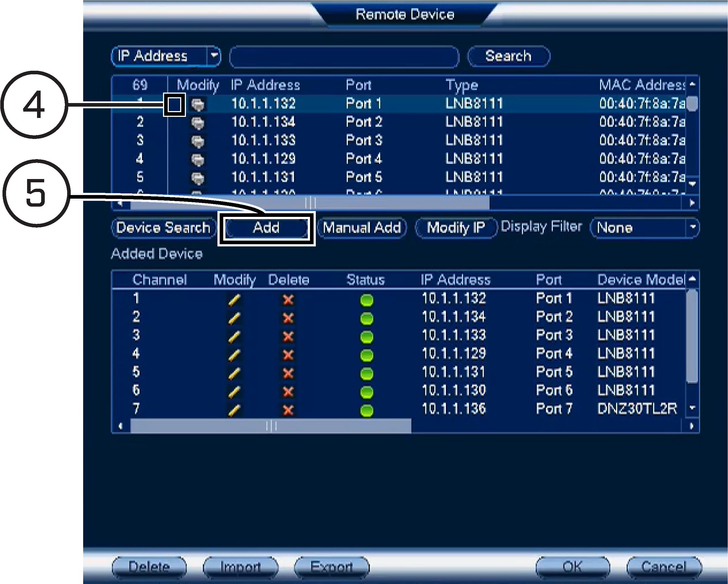The image size is (728, 584).
Task: Click green status indicator for channel 1
Action: click(367, 300)
